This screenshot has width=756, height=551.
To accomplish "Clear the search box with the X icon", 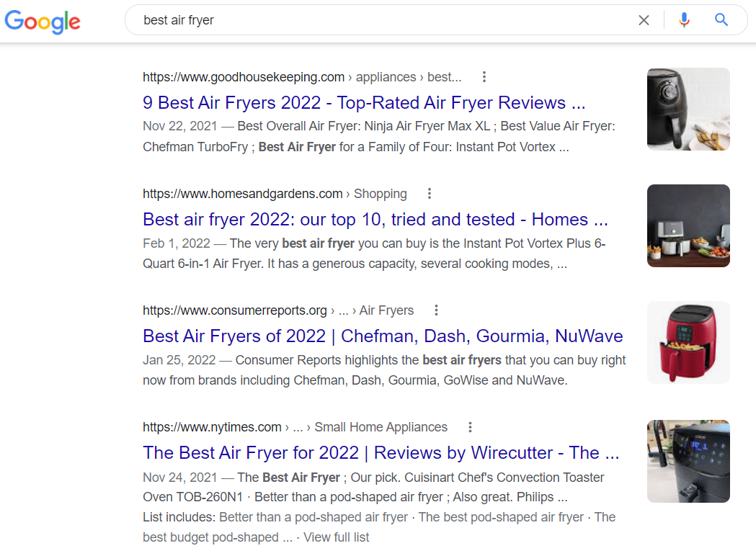I will click(x=644, y=20).
